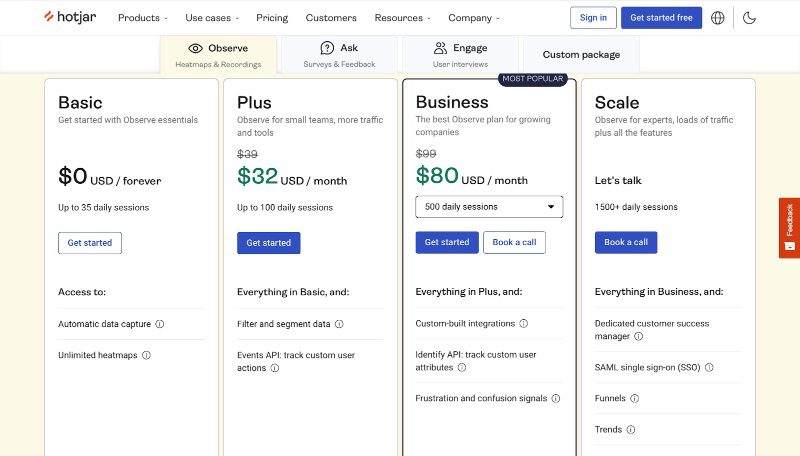The width and height of the screenshot is (800, 456).
Task: Click info icon next to Automatic data capture
Action: coord(160,324)
